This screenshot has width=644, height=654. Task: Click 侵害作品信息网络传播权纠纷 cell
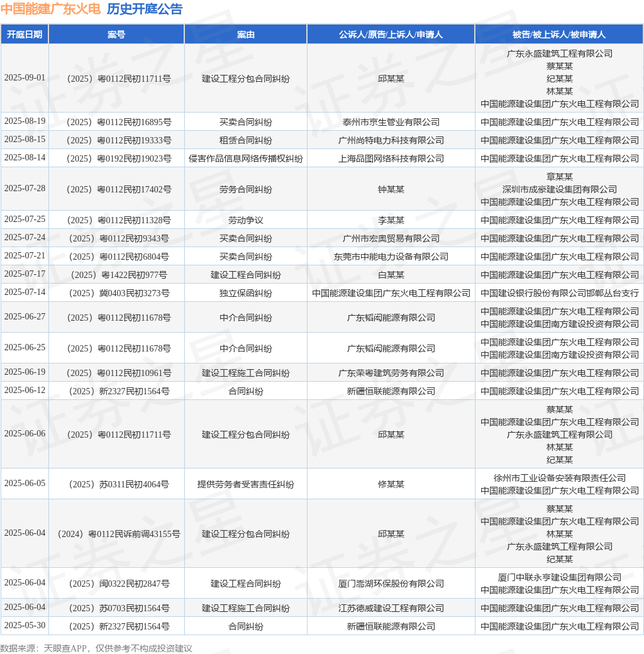[x=246, y=159]
